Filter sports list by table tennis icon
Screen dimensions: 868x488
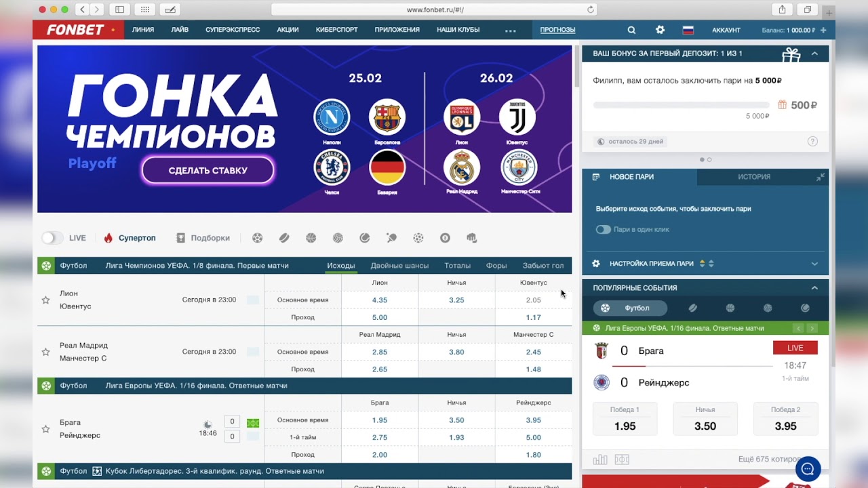pos(391,238)
